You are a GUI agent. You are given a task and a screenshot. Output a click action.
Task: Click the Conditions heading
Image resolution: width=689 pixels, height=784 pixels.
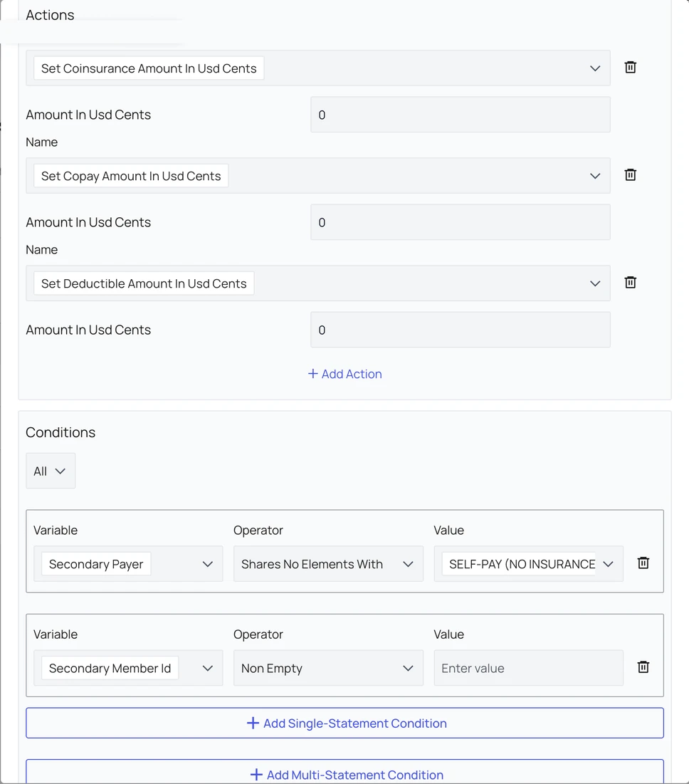click(61, 432)
